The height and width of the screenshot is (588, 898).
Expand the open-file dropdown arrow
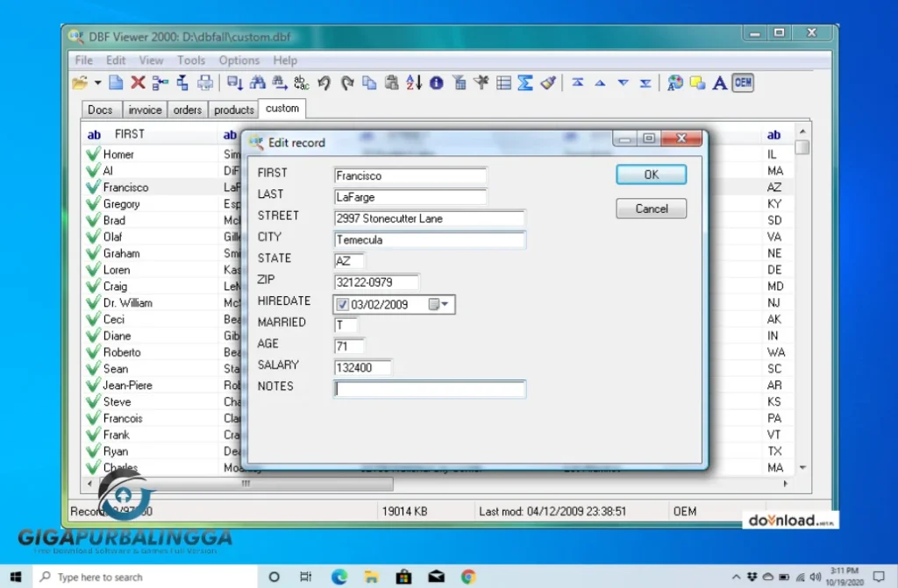point(95,82)
